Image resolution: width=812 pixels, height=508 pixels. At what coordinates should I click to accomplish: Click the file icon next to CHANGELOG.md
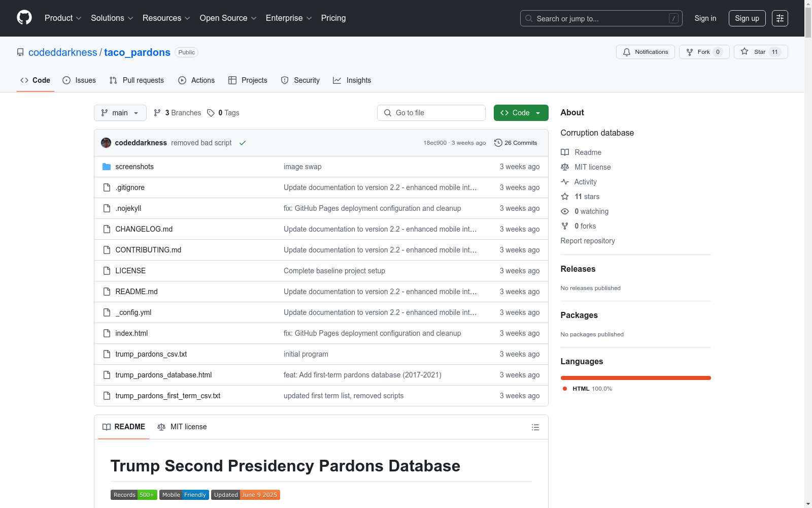tap(107, 229)
